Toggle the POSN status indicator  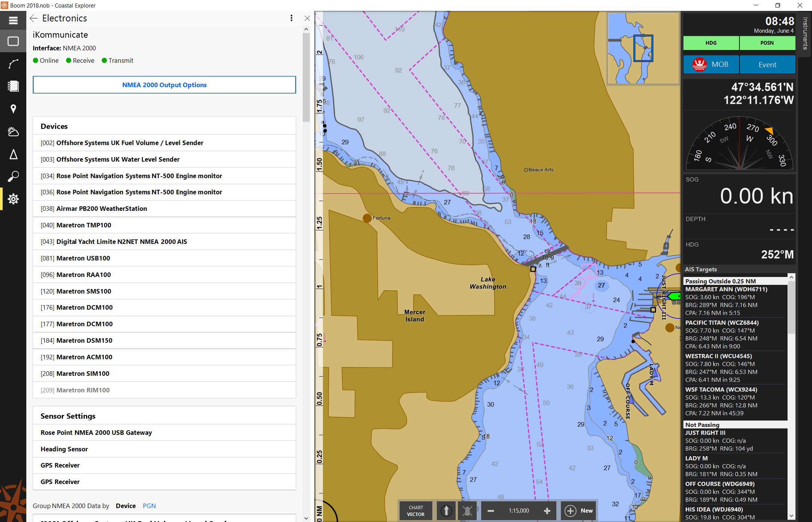(x=767, y=43)
